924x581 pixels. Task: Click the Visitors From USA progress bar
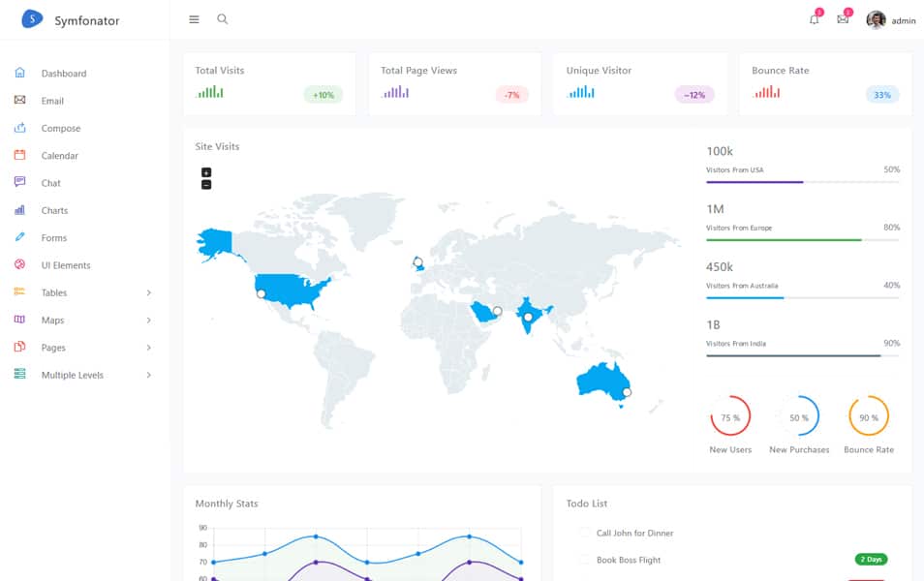tap(802, 181)
